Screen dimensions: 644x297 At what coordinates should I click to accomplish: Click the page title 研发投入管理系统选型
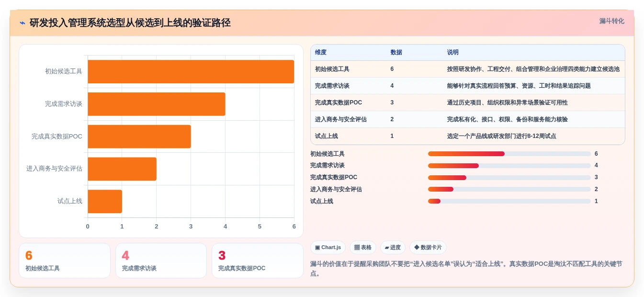pyautogui.click(x=130, y=23)
